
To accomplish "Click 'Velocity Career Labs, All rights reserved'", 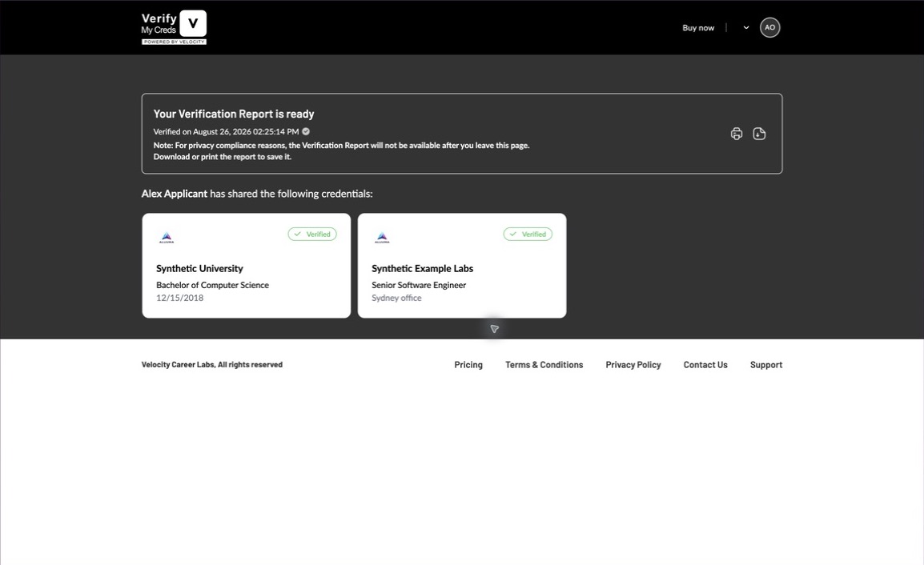I will click(x=212, y=365).
